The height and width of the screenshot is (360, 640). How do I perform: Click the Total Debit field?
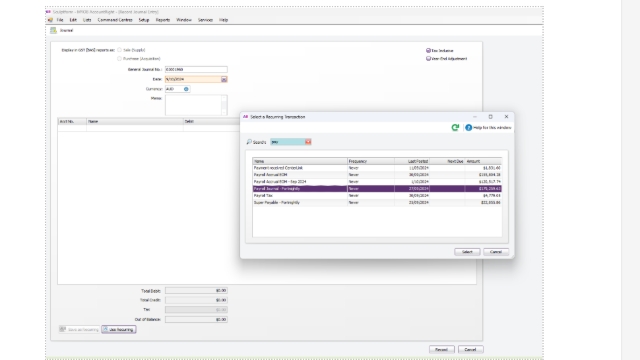tap(196, 291)
